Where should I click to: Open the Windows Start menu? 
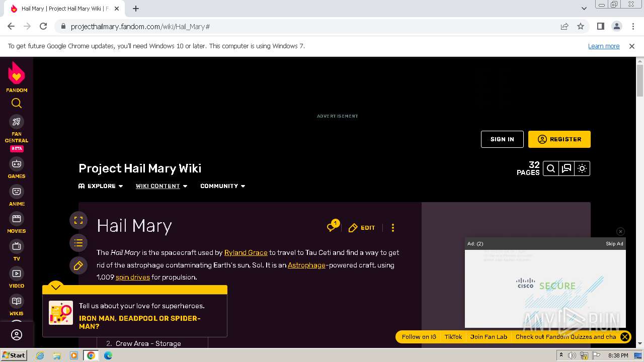(14, 355)
